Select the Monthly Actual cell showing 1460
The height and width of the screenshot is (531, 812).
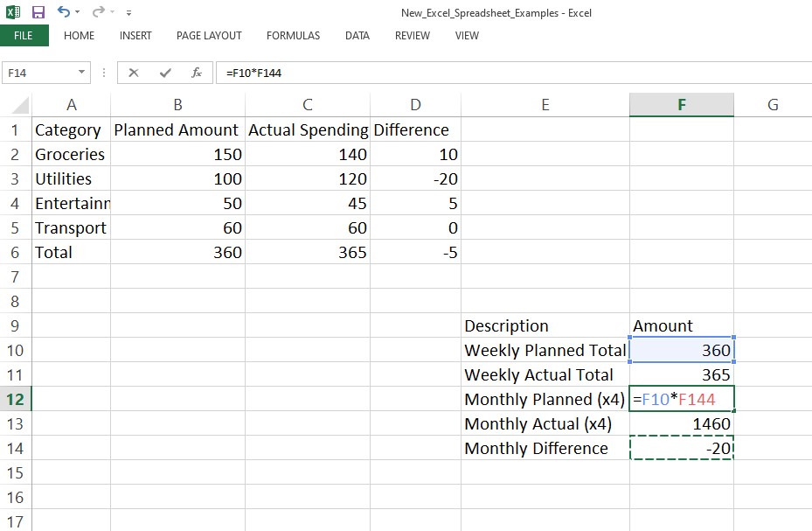click(681, 423)
